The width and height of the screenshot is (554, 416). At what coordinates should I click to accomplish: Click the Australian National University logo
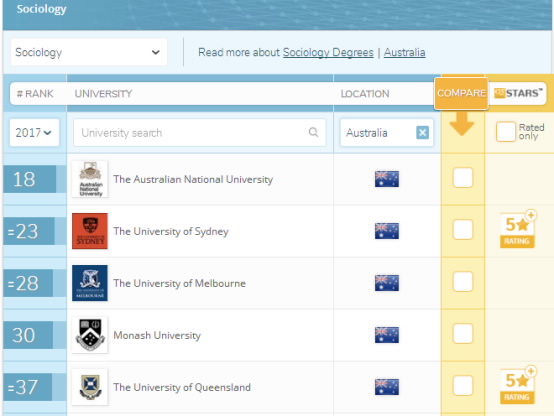click(90, 179)
